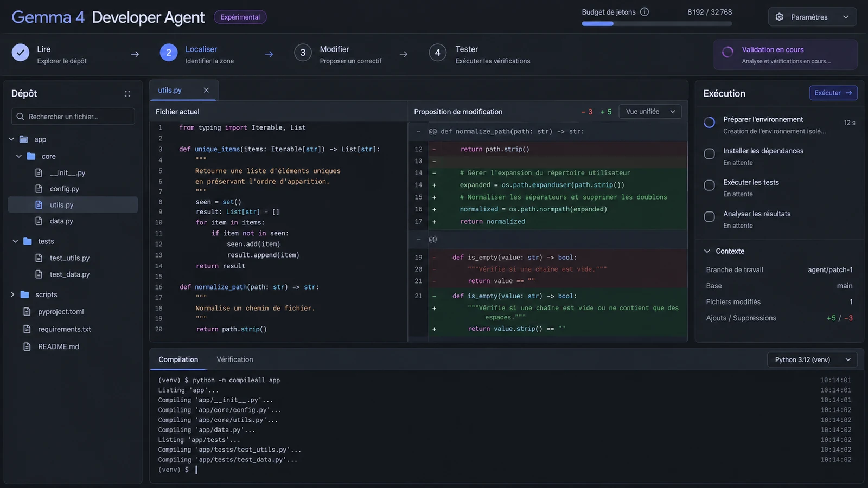Click the config.py file icon
Screen dimensions: 868x488
pos(39,189)
